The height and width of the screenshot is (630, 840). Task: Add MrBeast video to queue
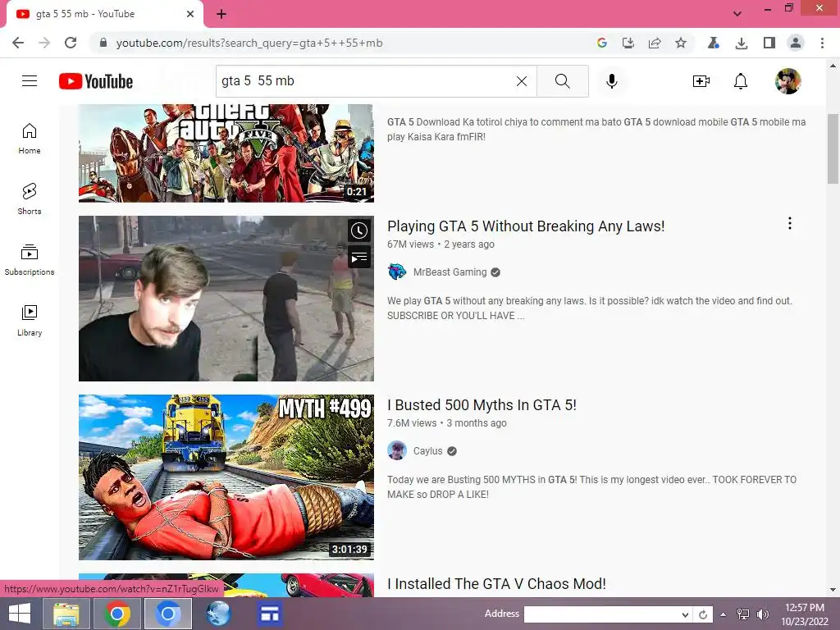coord(359,257)
